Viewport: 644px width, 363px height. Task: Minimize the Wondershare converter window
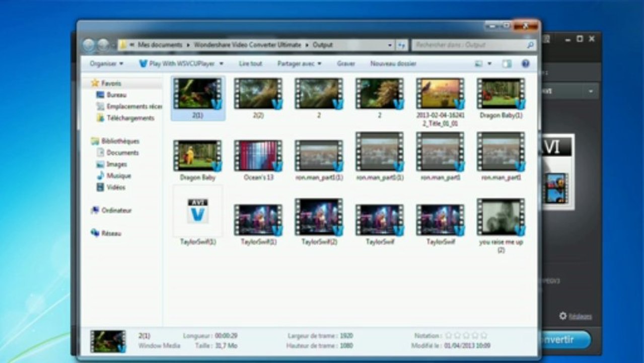pyautogui.click(x=567, y=39)
